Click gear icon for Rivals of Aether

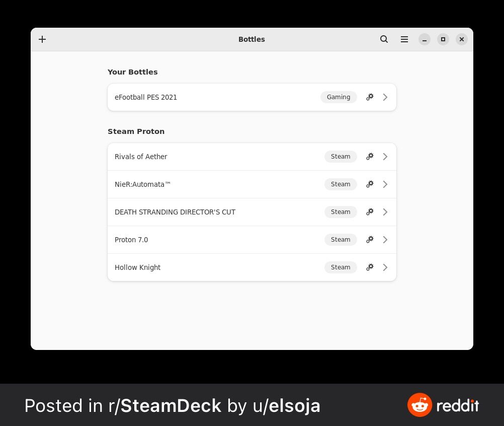[x=370, y=157]
